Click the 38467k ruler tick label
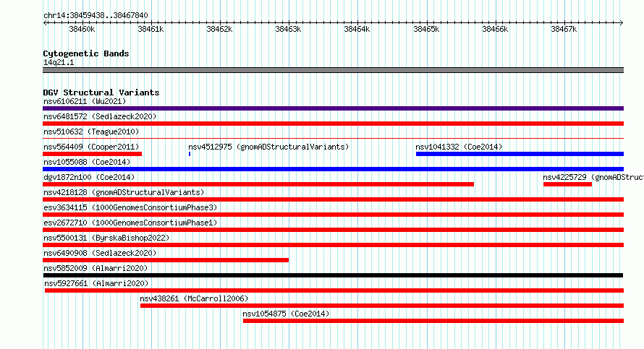 point(564,29)
